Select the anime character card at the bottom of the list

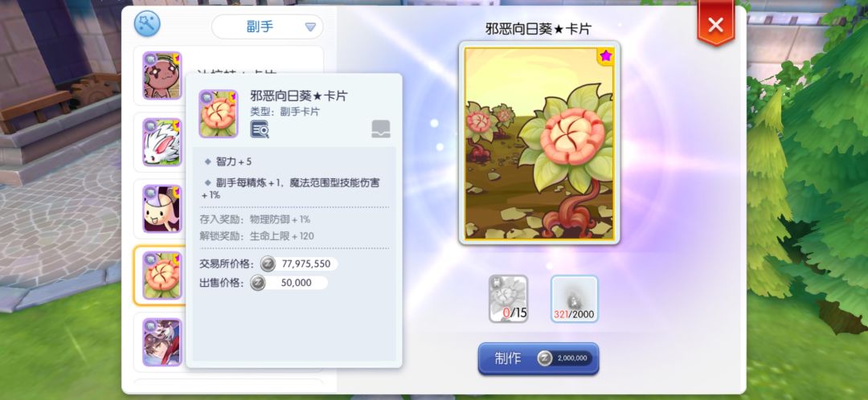(x=162, y=342)
